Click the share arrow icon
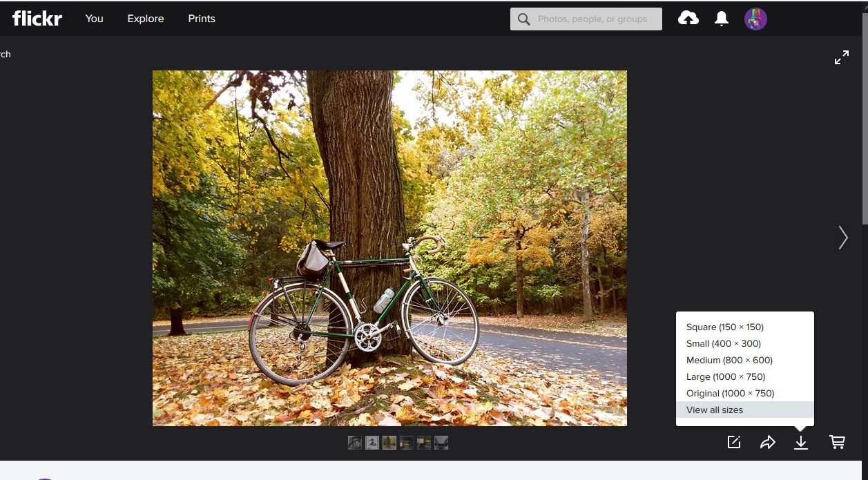Screen dimensions: 868x480 click(x=768, y=442)
